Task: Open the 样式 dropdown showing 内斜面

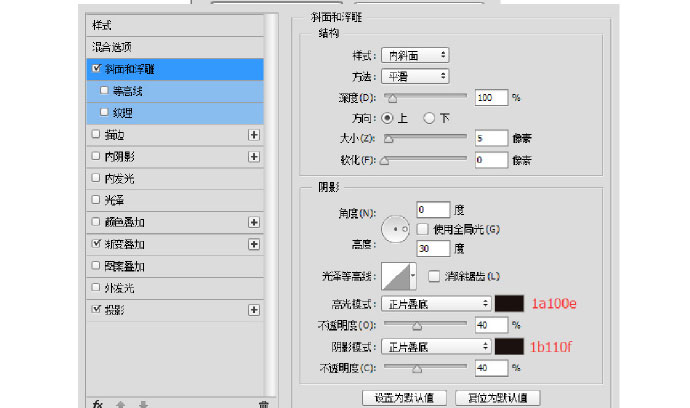Action: click(x=415, y=55)
